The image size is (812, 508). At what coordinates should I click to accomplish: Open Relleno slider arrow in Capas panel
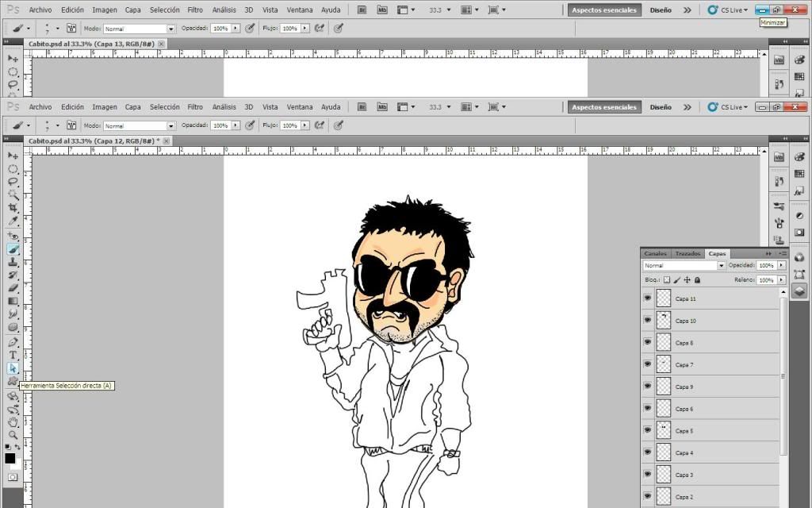[x=781, y=280]
